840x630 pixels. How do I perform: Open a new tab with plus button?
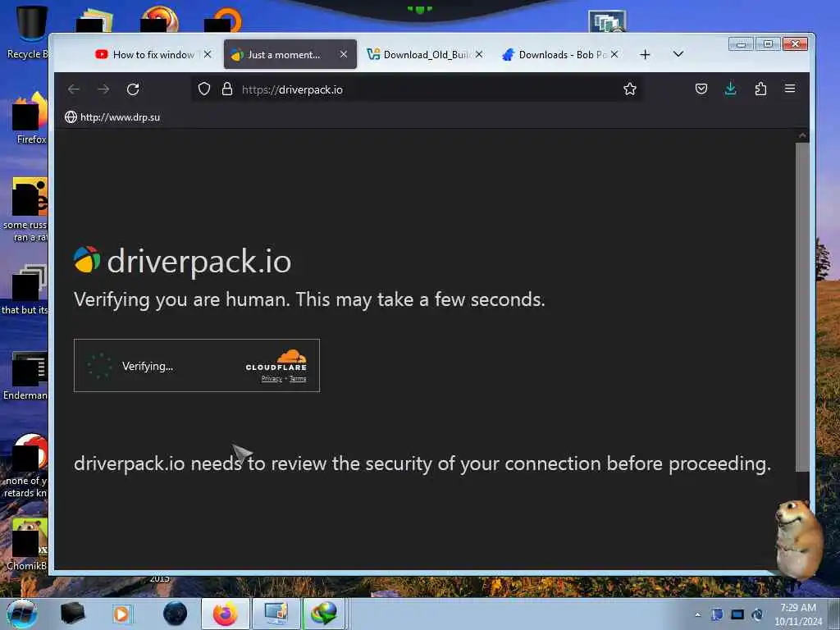coord(645,55)
